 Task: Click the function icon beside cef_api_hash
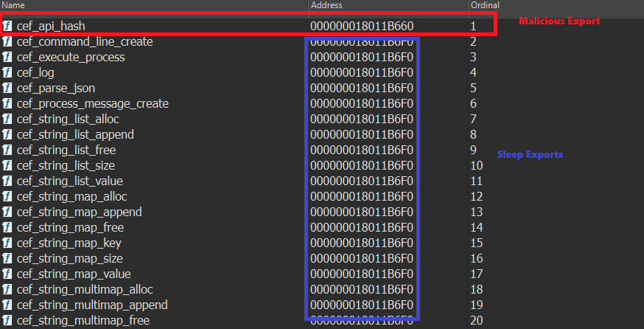click(7, 26)
